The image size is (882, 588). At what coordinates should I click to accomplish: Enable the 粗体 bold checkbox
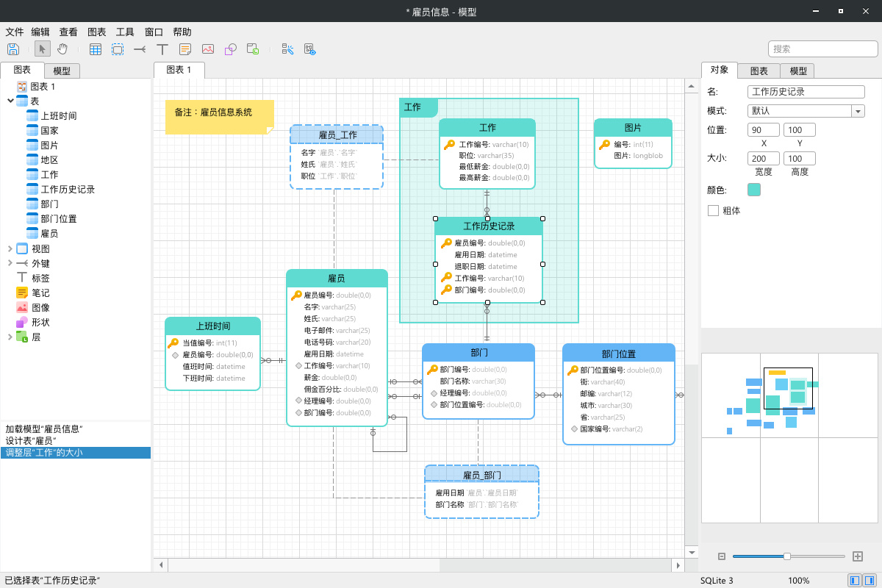pyautogui.click(x=713, y=210)
